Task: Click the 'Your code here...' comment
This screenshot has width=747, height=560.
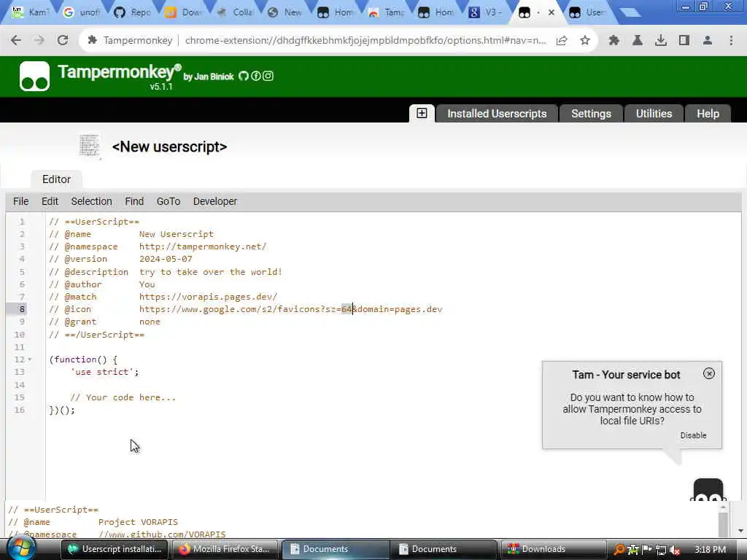Action: [123, 397]
